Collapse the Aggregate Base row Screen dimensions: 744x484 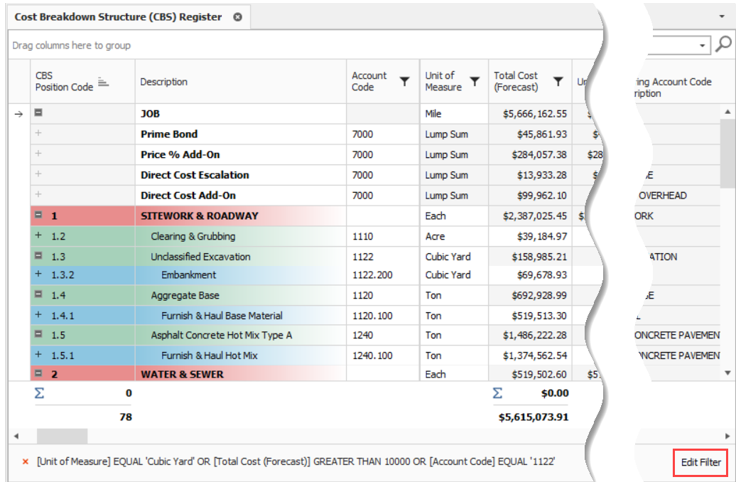click(x=39, y=295)
